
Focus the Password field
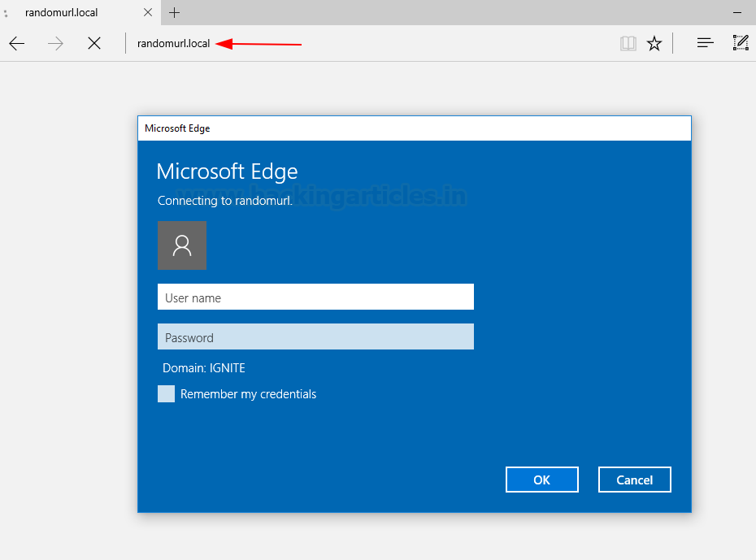tap(315, 336)
